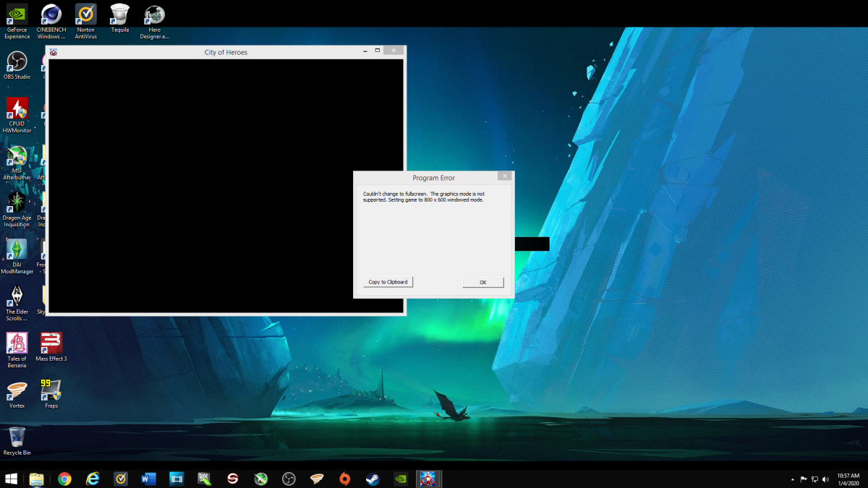This screenshot has height=488, width=868.
Task: Select the Tales of Berseria desktop icon
Action: [17, 351]
